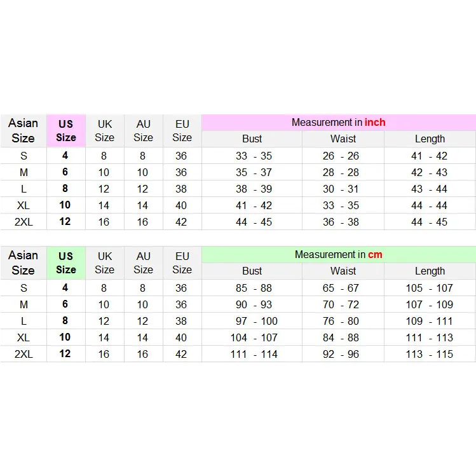Image resolution: width=476 pixels, height=476 pixels.
Task: Select the '85 - 88' bust measurement cell
Action: [x=253, y=288]
